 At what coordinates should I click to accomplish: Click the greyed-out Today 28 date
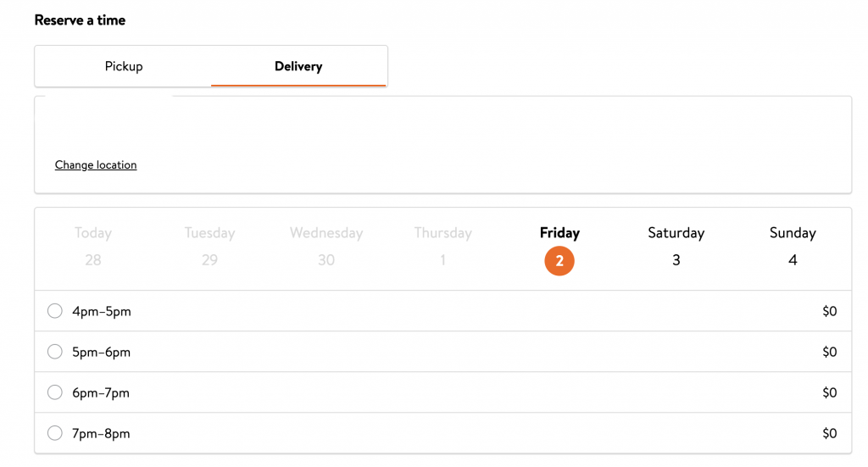93,247
